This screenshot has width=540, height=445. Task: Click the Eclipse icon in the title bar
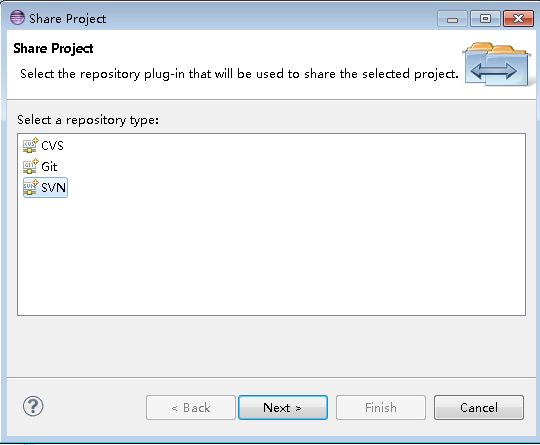[x=17, y=18]
